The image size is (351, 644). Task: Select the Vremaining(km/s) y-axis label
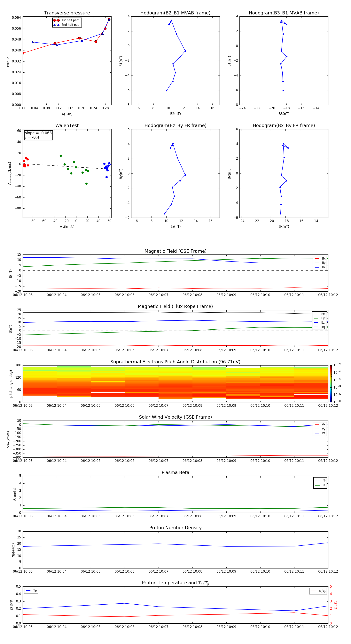pyautogui.click(x=10, y=173)
